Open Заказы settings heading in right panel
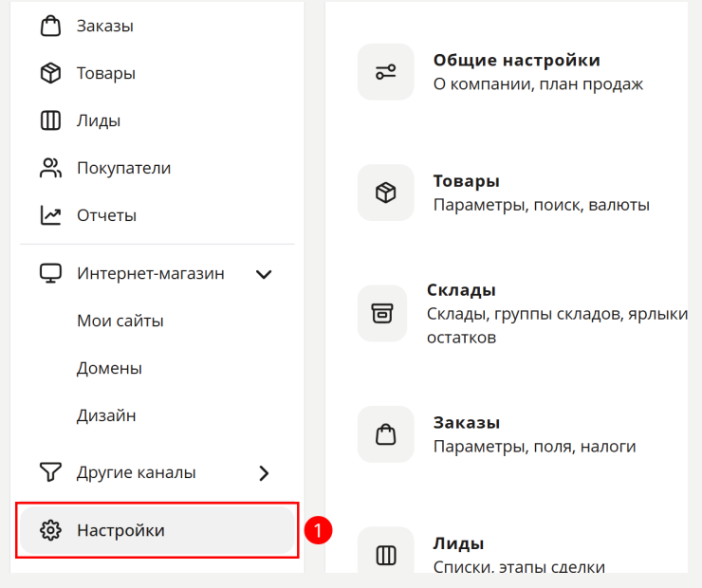 click(467, 423)
